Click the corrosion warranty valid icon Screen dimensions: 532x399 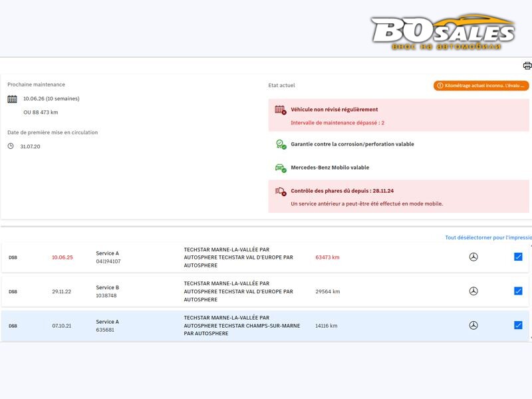(x=280, y=144)
